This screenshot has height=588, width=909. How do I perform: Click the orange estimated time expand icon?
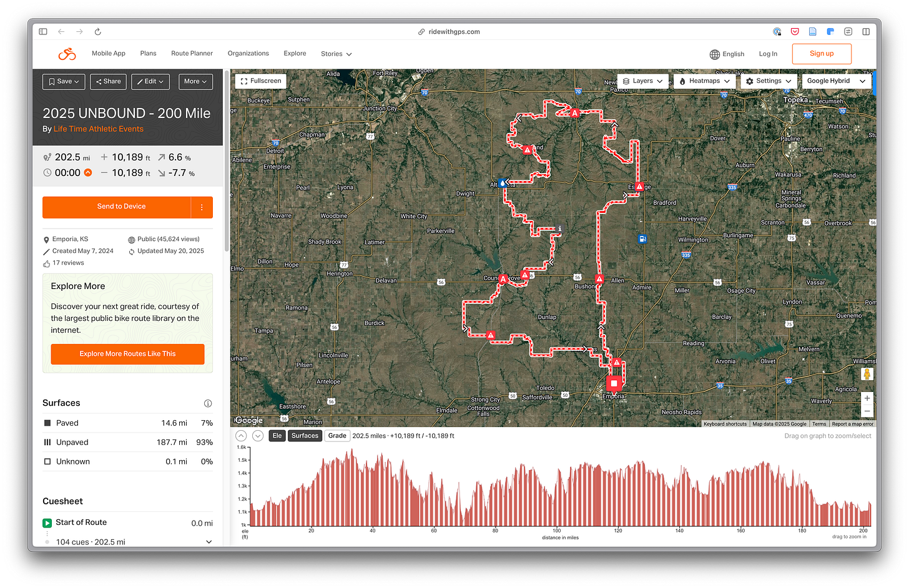coord(88,173)
